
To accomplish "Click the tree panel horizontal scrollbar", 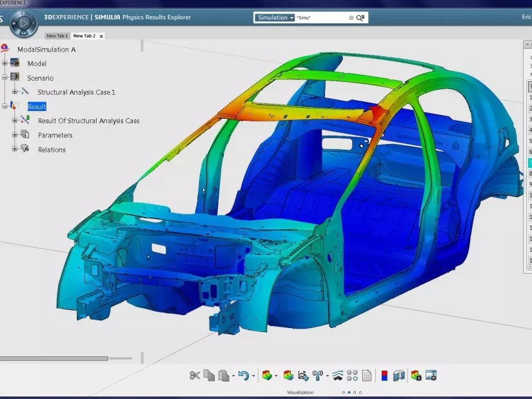I will coord(54,358).
